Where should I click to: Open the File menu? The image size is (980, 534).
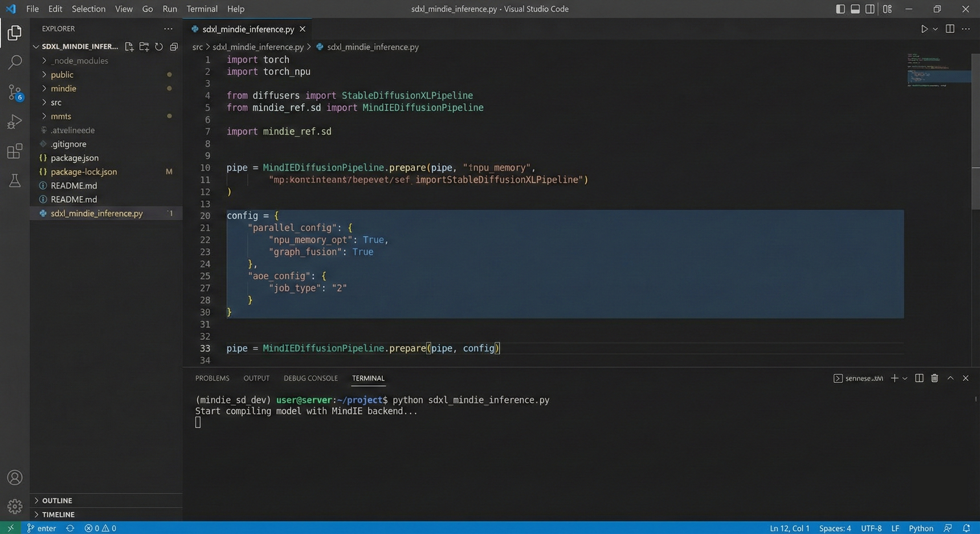pyautogui.click(x=32, y=9)
